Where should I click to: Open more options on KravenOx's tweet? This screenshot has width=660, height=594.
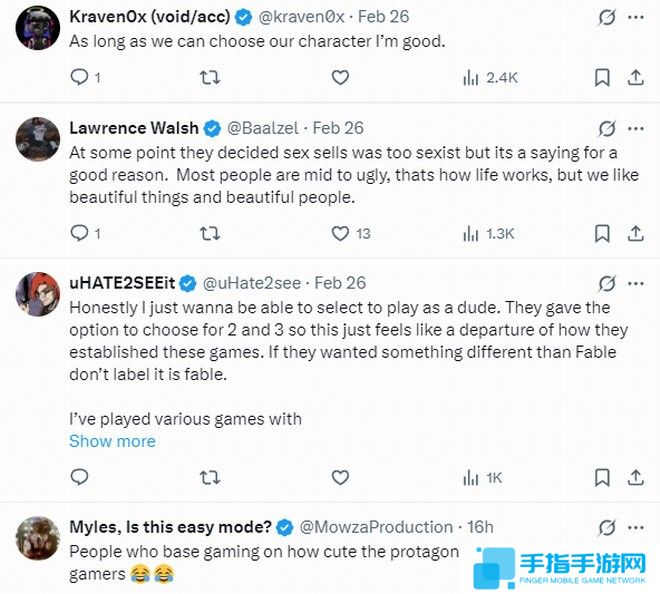(636, 18)
